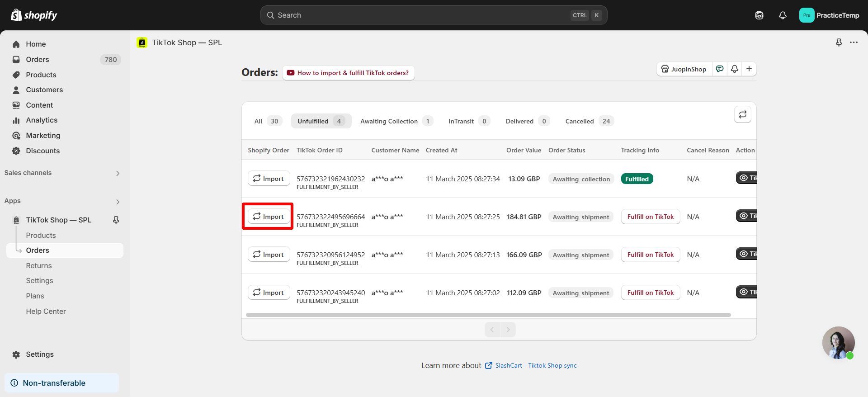This screenshot has height=397, width=868.
Task: Click Fulfill on TikTok for 112.09 GBP order
Action: tap(651, 293)
